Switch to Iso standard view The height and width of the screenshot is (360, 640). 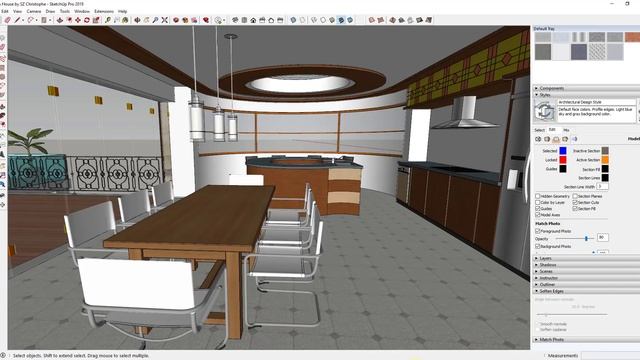coord(235,20)
